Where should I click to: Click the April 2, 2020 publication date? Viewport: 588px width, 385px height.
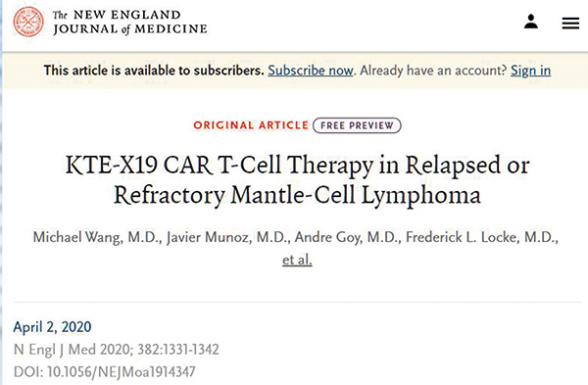[52, 327]
